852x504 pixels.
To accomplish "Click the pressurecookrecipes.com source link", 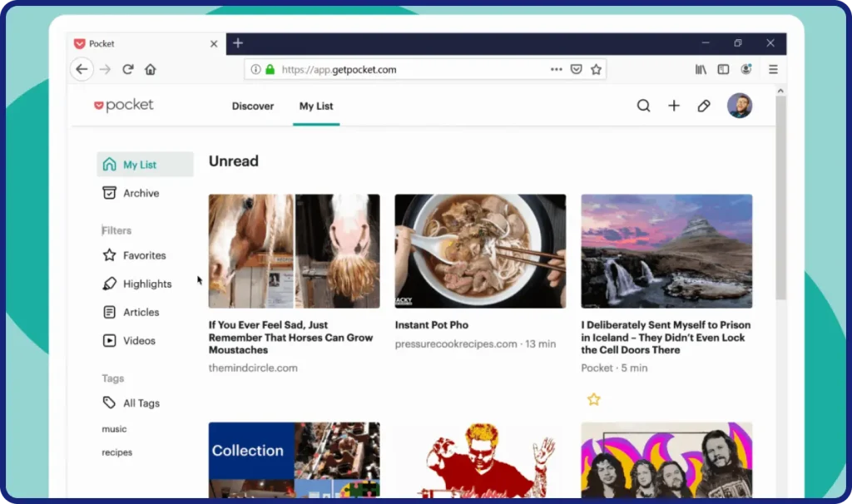I will pyautogui.click(x=456, y=343).
